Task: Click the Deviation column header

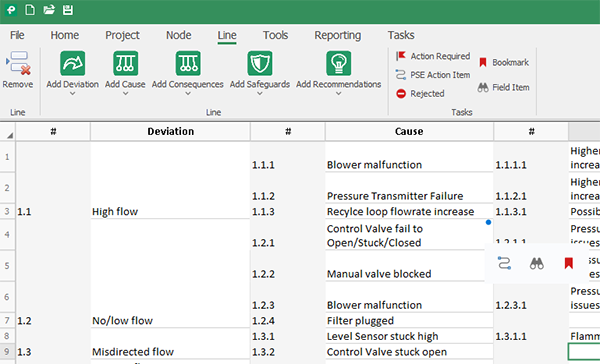Action: pos(171,132)
